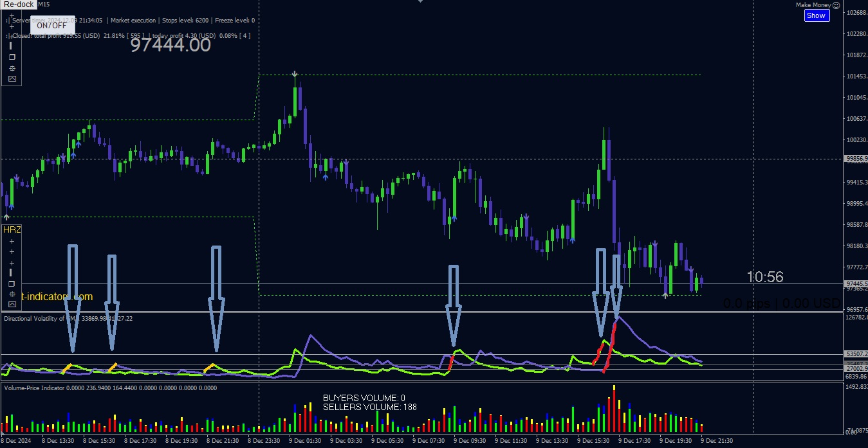Click the crosshair icon in top-left panel
The height and width of the screenshot is (448, 868).
tap(12, 67)
